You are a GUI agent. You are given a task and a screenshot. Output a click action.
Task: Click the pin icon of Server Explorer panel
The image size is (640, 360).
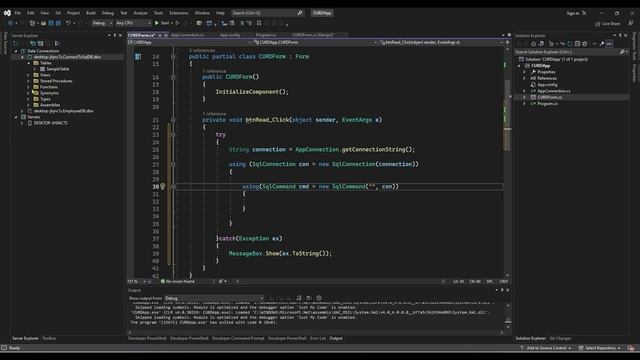[x=115, y=36]
